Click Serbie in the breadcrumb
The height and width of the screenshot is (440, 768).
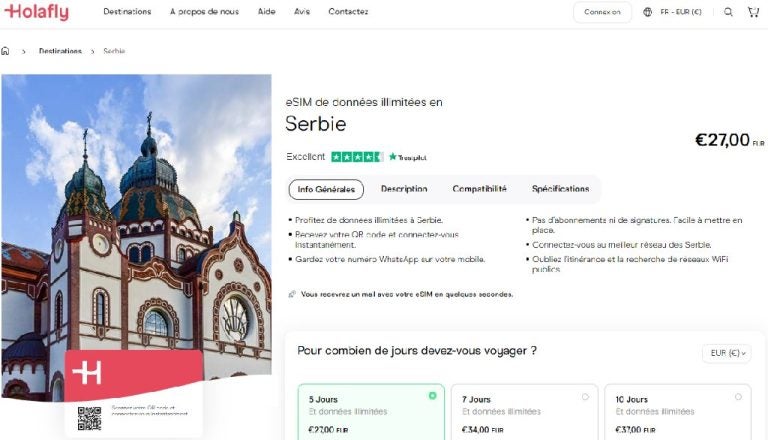(114, 51)
